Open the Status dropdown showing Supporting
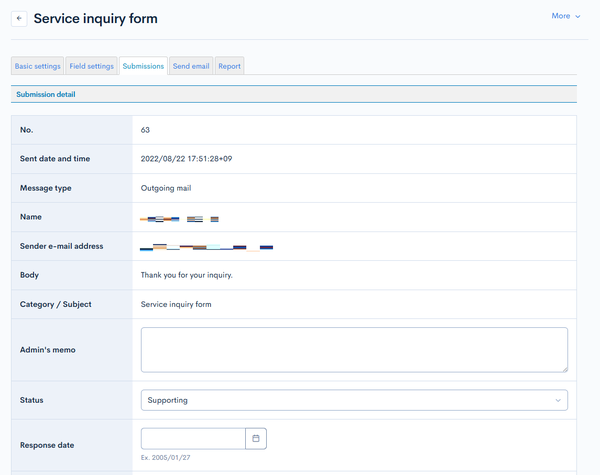 [x=354, y=400]
